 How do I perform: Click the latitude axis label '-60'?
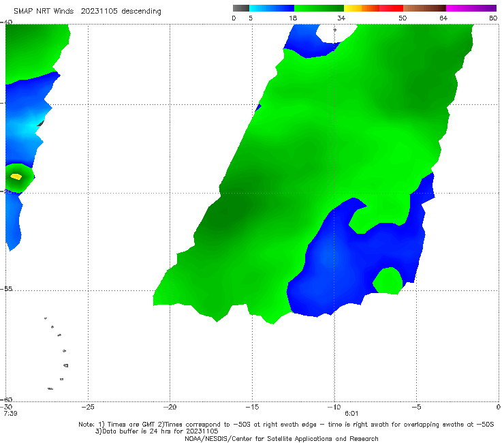point(6,399)
